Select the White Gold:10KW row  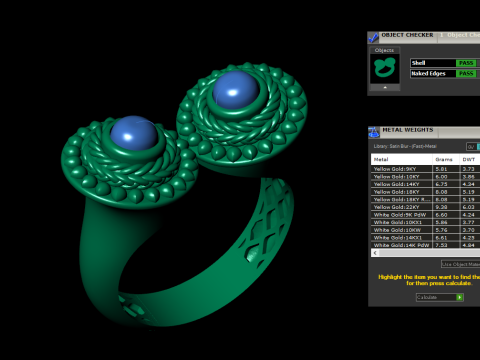click(x=426, y=230)
